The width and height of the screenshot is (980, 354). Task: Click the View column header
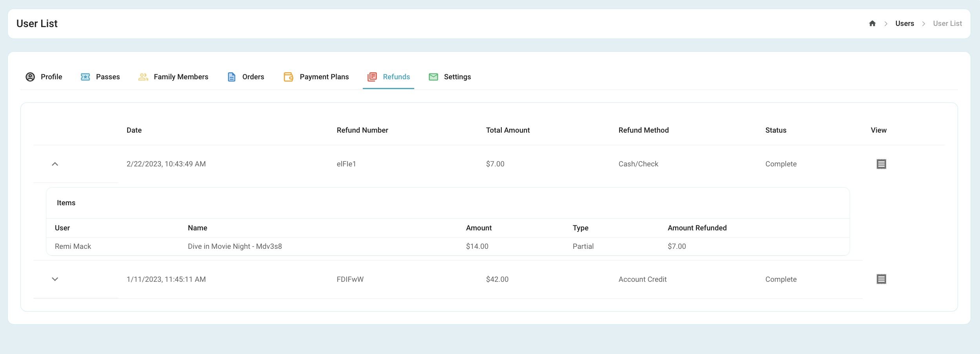click(x=879, y=130)
